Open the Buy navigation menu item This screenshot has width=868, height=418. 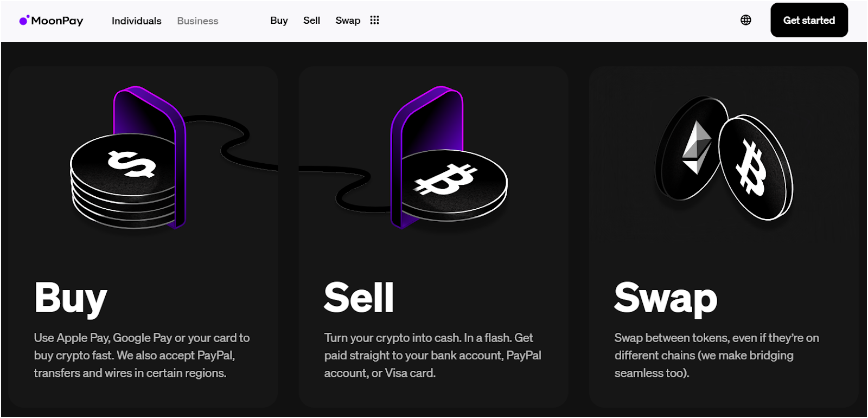click(x=279, y=20)
